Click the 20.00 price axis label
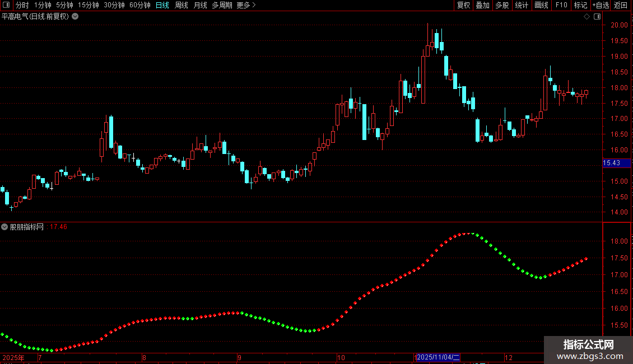 (x=619, y=25)
